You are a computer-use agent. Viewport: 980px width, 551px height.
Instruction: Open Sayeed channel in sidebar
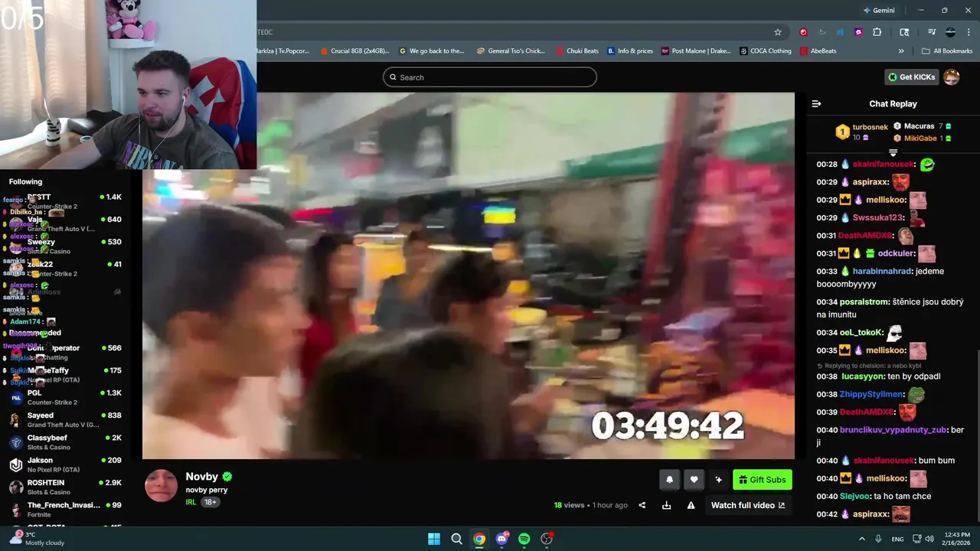coord(65,419)
